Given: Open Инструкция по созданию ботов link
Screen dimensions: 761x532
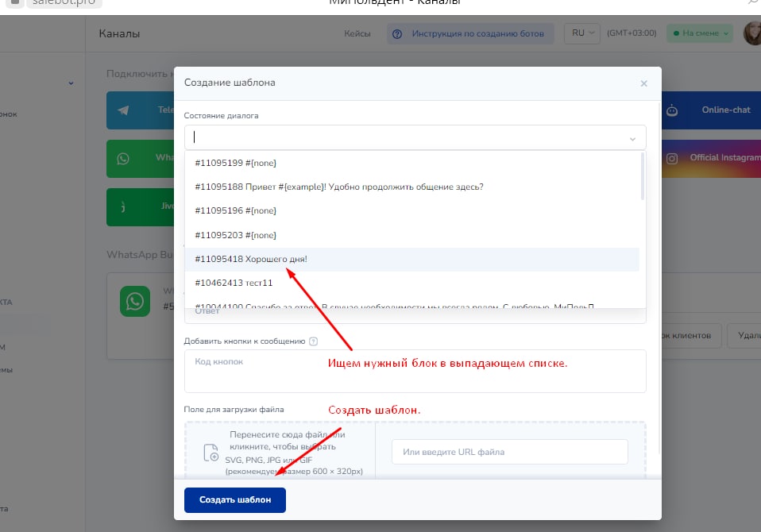Looking at the screenshot, I should click(470, 33).
